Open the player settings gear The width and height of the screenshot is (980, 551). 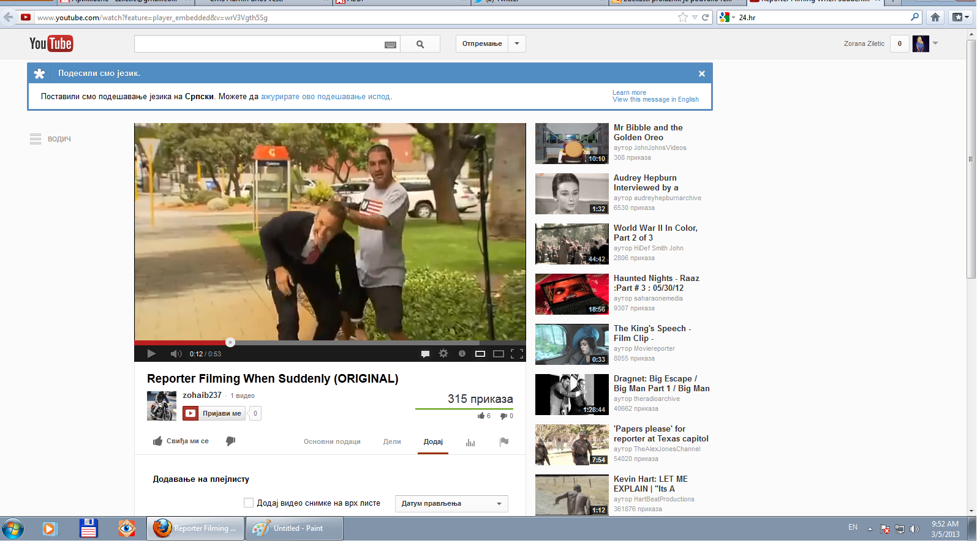pyautogui.click(x=443, y=354)
